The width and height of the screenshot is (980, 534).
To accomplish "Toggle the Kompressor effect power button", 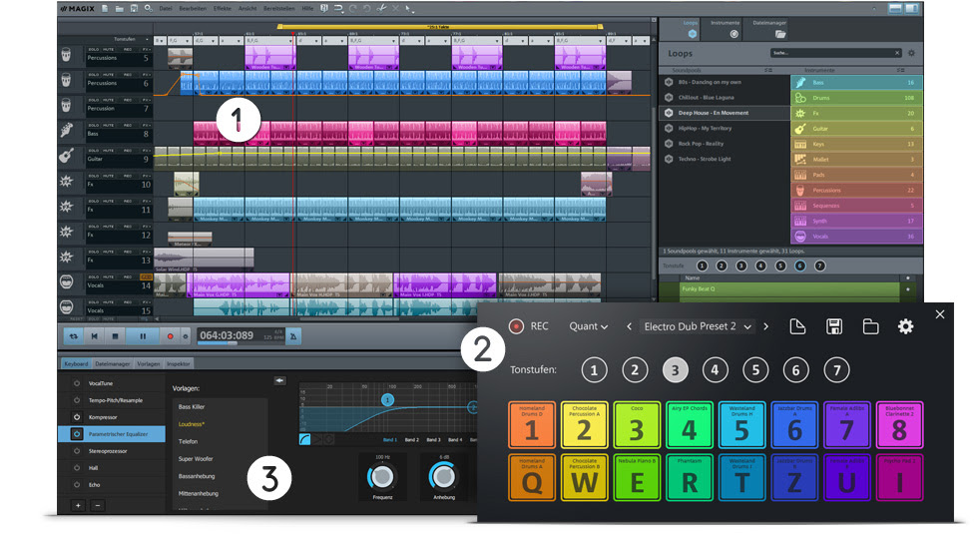I will [x=77, y=417].
